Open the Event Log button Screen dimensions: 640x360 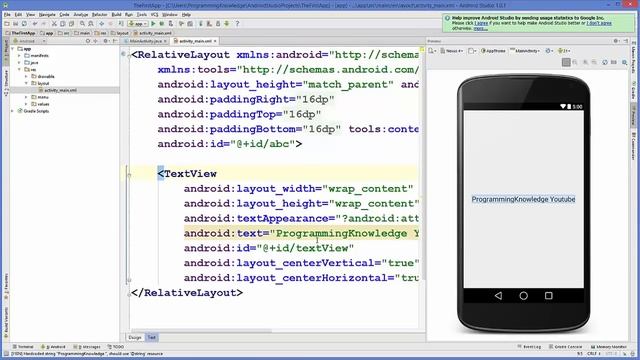[x=529, y=347]
